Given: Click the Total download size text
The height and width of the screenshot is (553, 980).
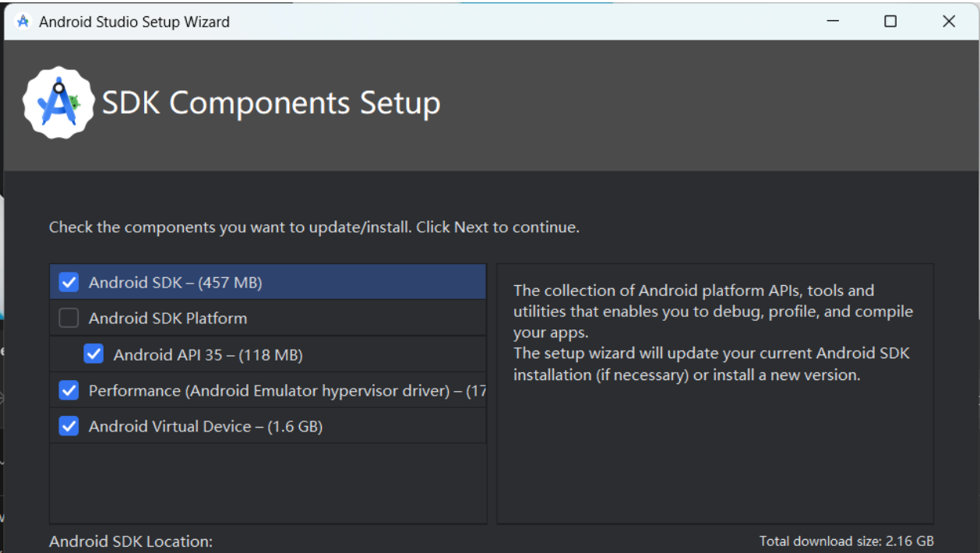Looking at the screenshot, I should (x=847, y=541).
